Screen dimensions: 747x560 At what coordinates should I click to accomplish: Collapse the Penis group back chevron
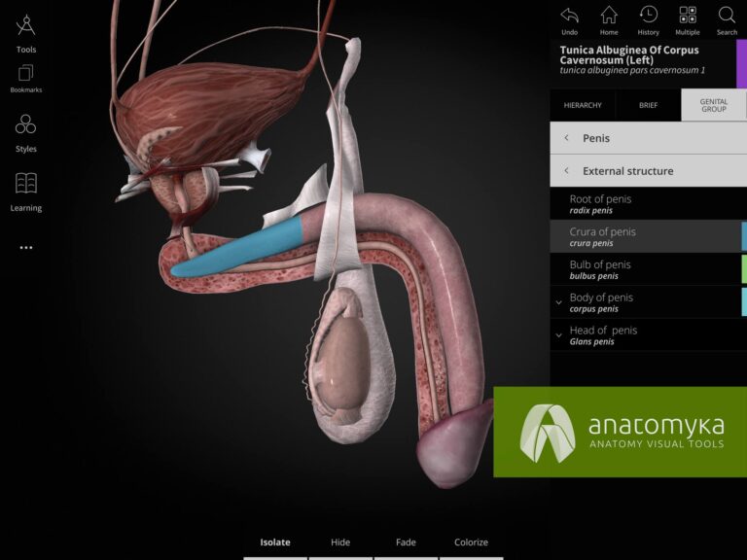[566, 138]
